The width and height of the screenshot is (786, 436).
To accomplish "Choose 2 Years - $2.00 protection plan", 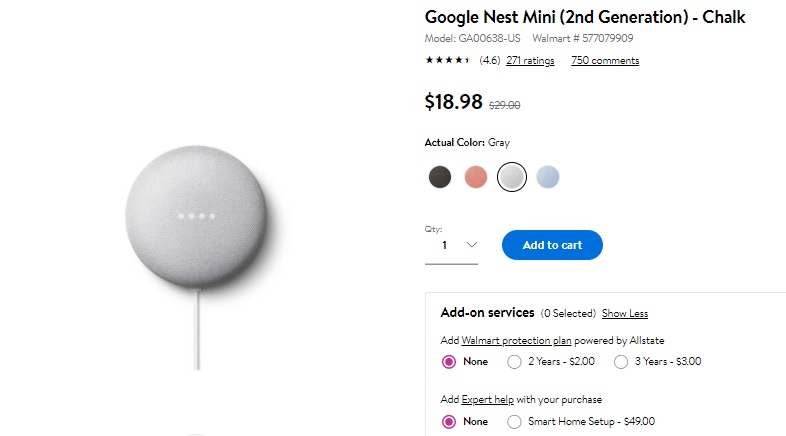I will [x=515, y=361].
